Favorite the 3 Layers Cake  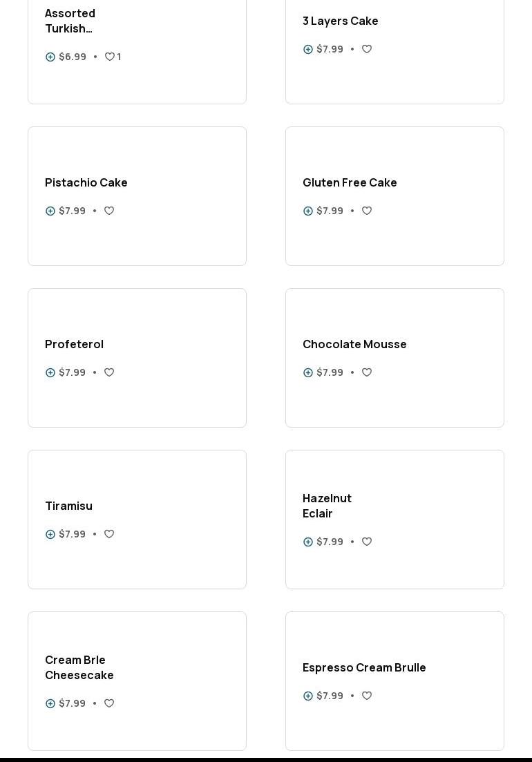[367, 50]
